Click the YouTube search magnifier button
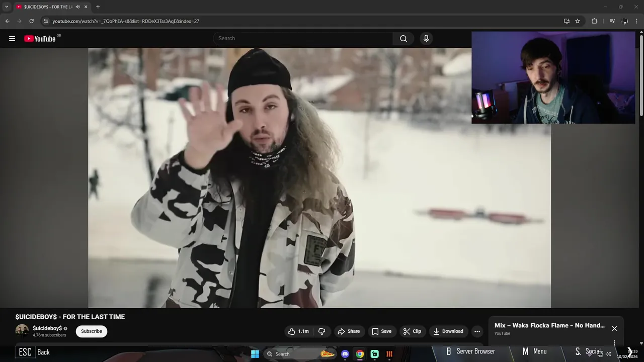This screenshot has height=362, width=644. (404, 39)
